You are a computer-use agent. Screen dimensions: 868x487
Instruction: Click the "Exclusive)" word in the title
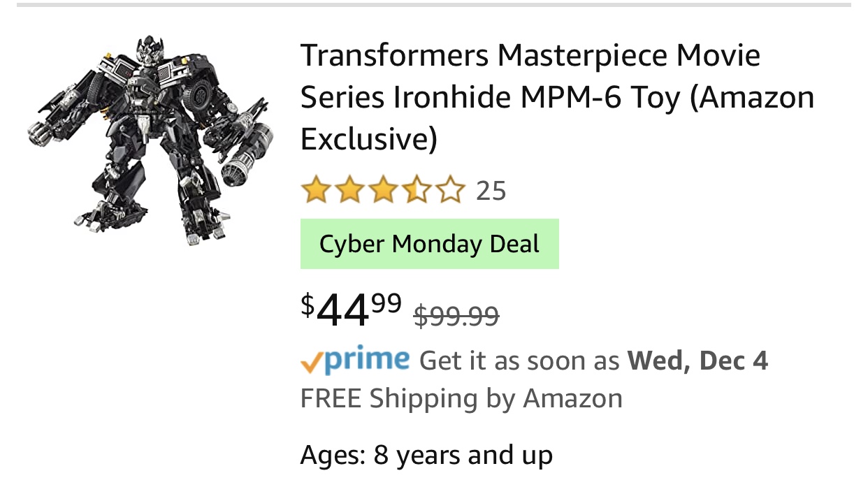369,140
